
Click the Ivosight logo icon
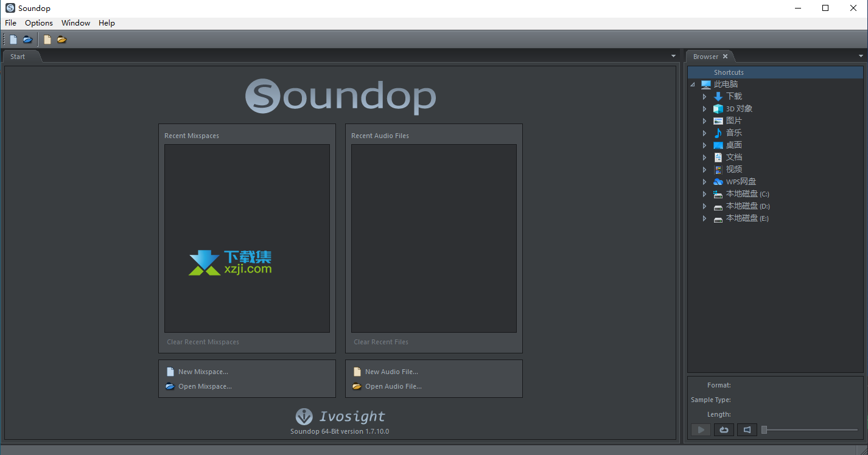pyautogui.click(x=304, y=417)
